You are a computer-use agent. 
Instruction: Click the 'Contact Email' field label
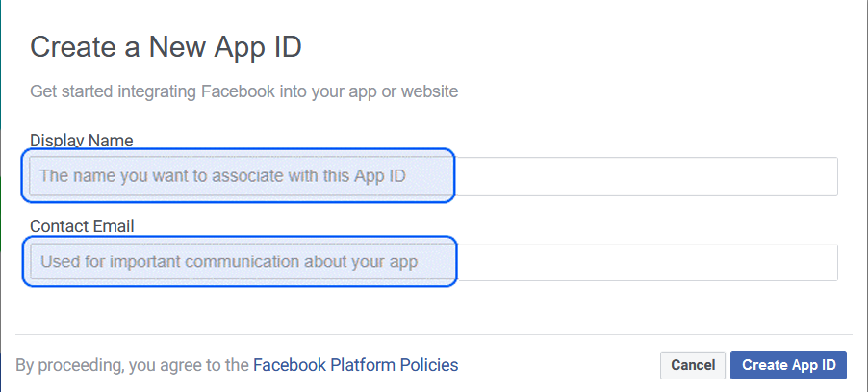click(x=82, y=226)
